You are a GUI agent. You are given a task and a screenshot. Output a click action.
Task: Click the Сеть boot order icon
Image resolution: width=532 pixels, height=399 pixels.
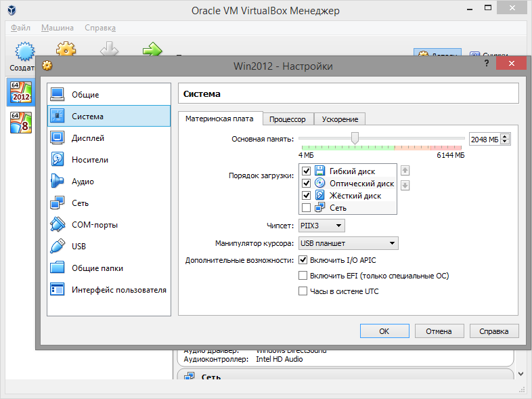319,207
